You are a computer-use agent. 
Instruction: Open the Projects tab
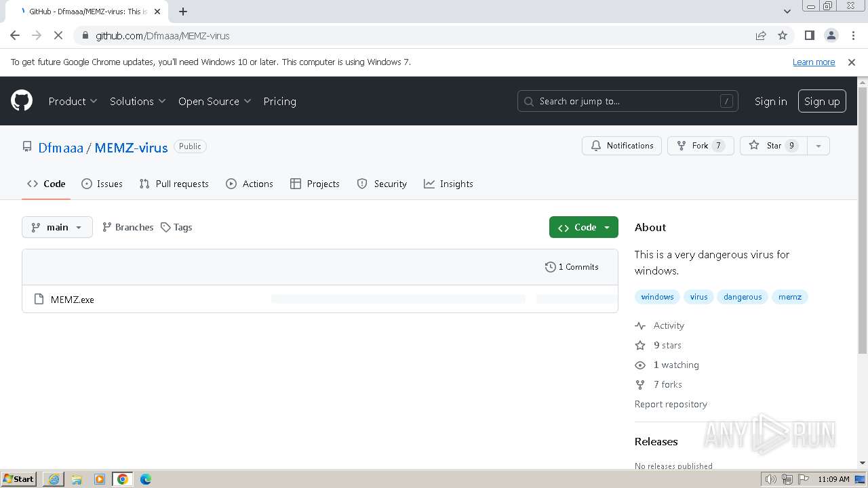click(x=315, y=184)
